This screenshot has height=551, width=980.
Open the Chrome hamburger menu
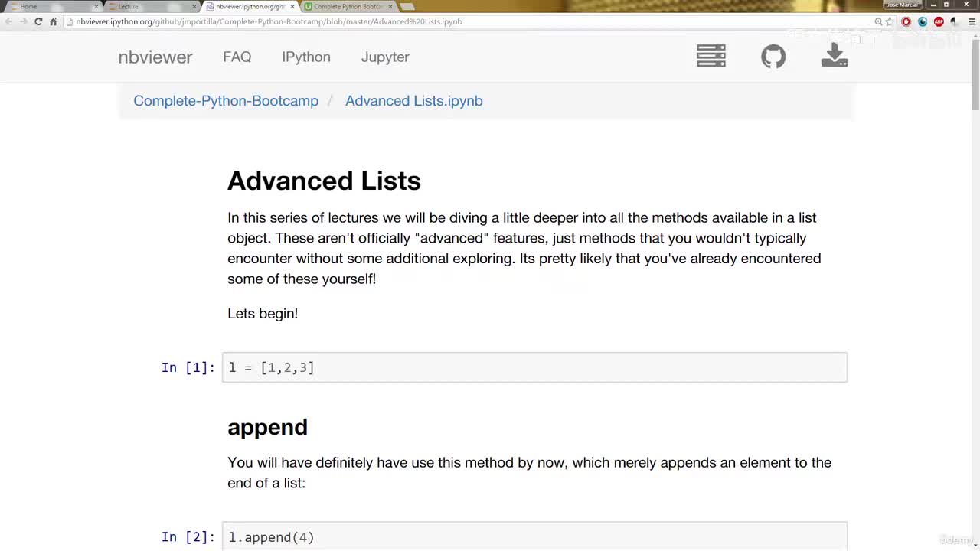click(970, 21)
